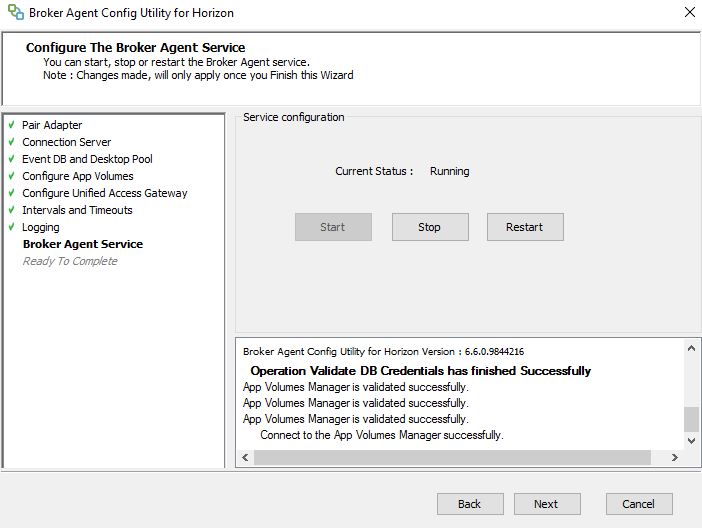Image resolution: width=702 pixels, height=528 pixels.
Task: Proceed with the Next button
Action: [x=547, y=504]
